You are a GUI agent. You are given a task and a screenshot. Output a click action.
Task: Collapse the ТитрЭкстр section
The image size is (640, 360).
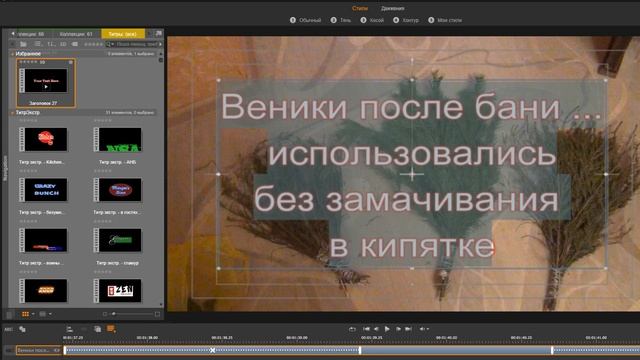12,113
